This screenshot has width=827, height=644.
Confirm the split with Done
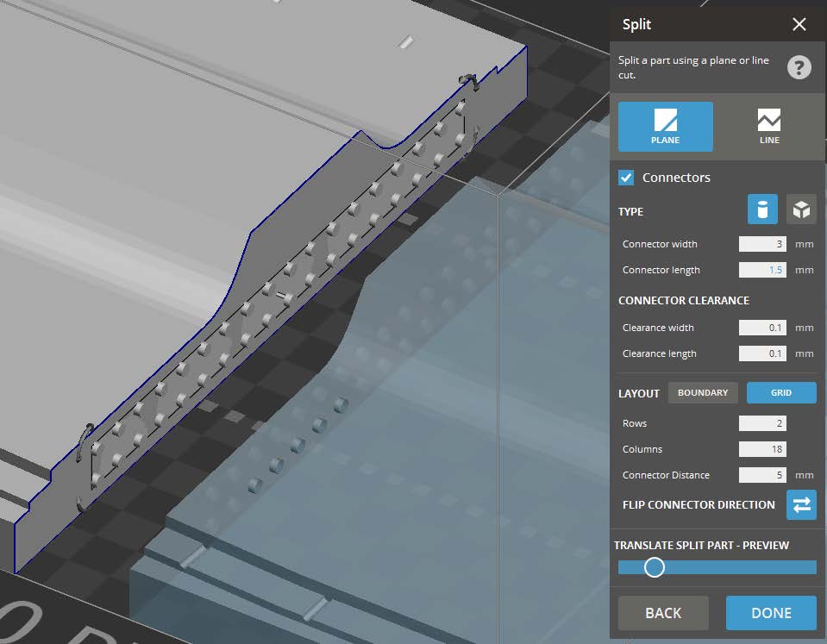point(770,612)
